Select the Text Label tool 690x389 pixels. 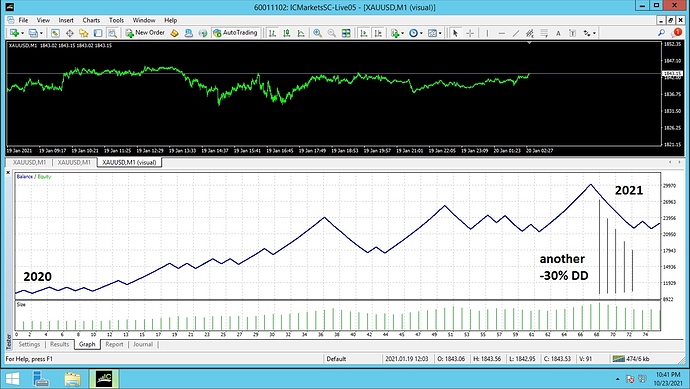572,33
